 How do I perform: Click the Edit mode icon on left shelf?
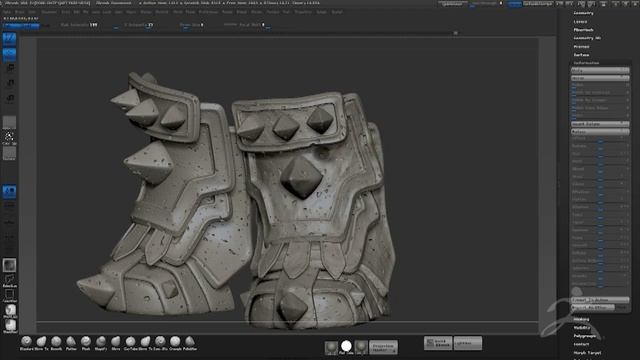pos(9,39)
